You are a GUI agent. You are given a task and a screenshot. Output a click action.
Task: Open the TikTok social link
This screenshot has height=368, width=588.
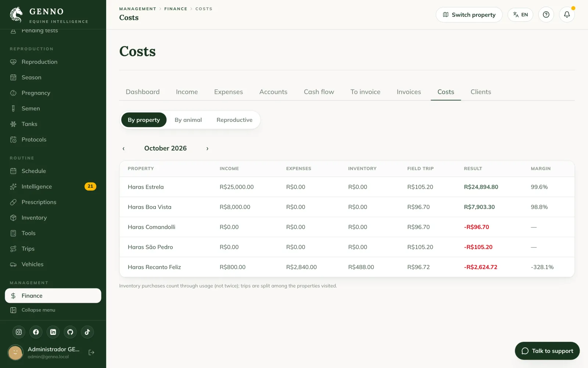pos(87,332)
